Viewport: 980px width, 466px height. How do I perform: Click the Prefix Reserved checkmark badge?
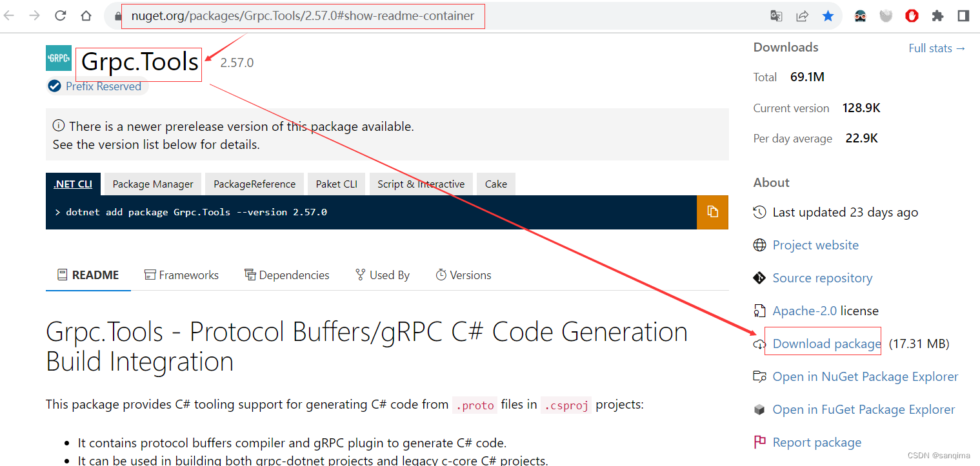[x=55, y=86]
